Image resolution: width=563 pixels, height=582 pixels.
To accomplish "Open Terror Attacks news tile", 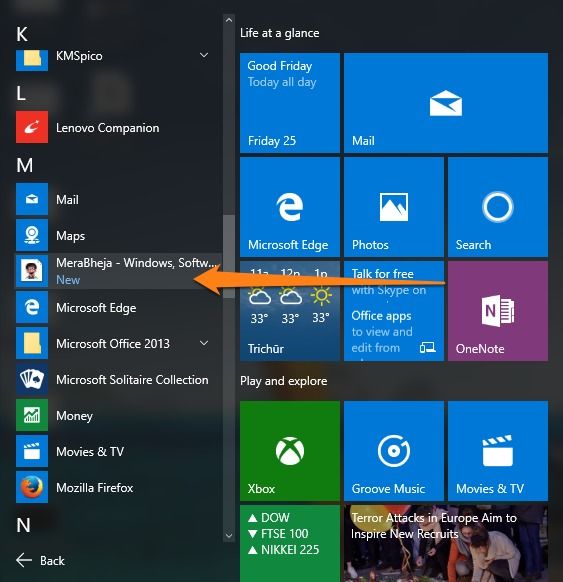I will (446, 543).
